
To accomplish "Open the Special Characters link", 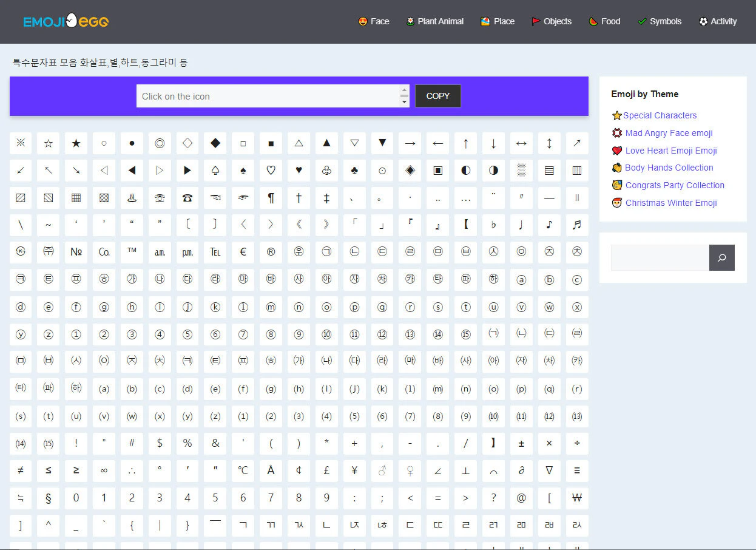I will (660, 115).
